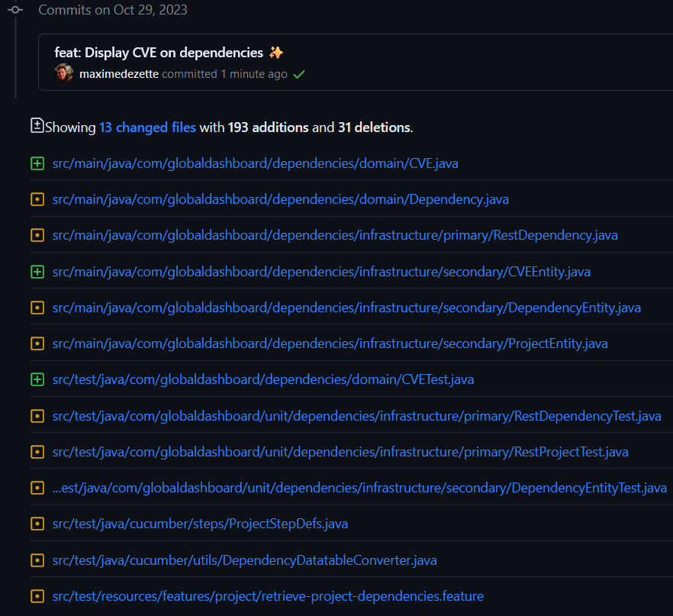The image size is (673, 616).
Task: View the green check status icon
Action: [x=299, y=74]
